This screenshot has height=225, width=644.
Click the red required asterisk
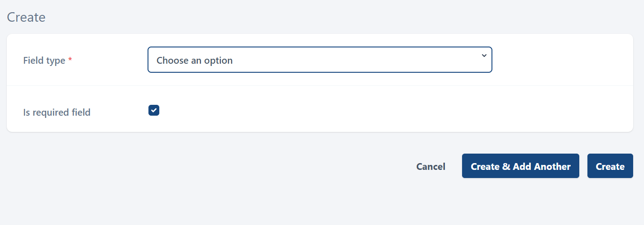pos(70,60)
